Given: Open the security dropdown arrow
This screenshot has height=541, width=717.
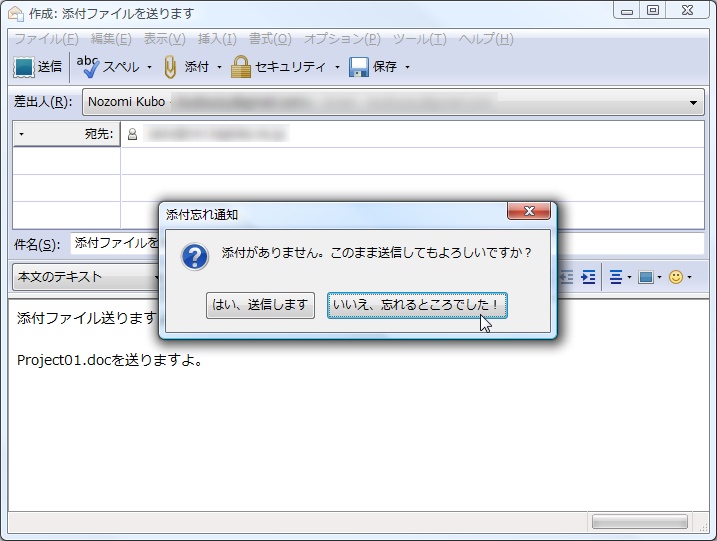Looking at the screenshot, I should click(337, 67).
